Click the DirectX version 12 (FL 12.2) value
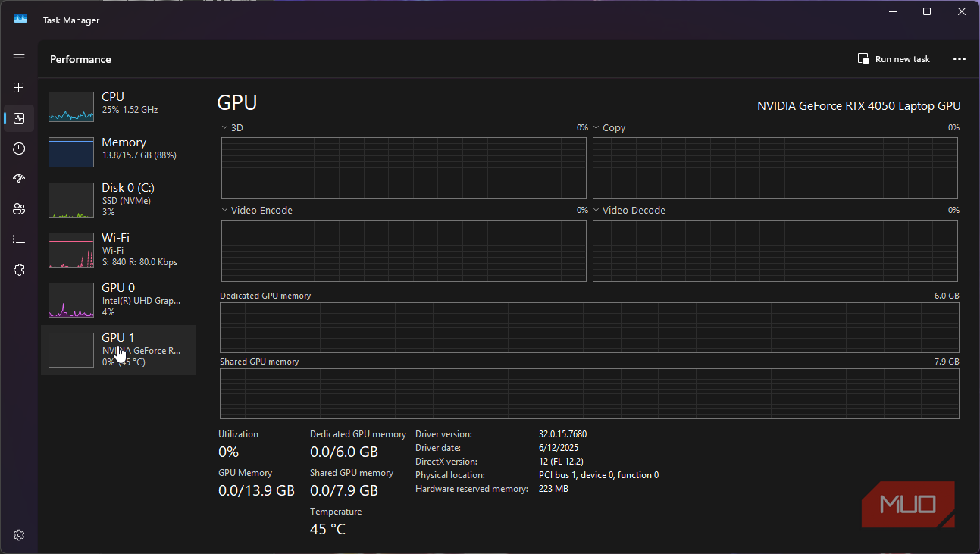Image resolution: width=980 pixels, height=554 pixels. click(561, 462)
